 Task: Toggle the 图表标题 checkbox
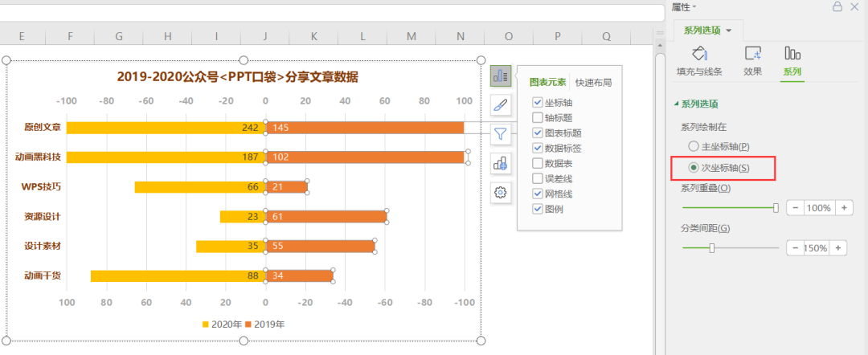(x=537, y=133)
